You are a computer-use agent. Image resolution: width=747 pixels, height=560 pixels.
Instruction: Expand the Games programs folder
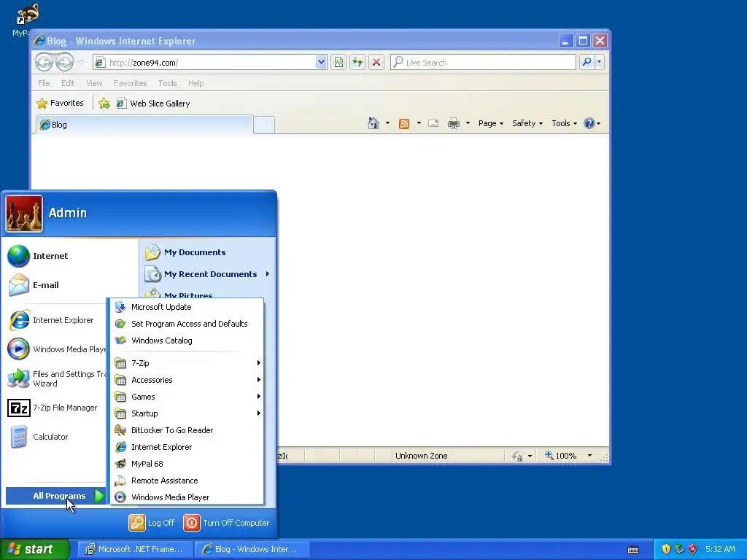(x=187, y=397)
